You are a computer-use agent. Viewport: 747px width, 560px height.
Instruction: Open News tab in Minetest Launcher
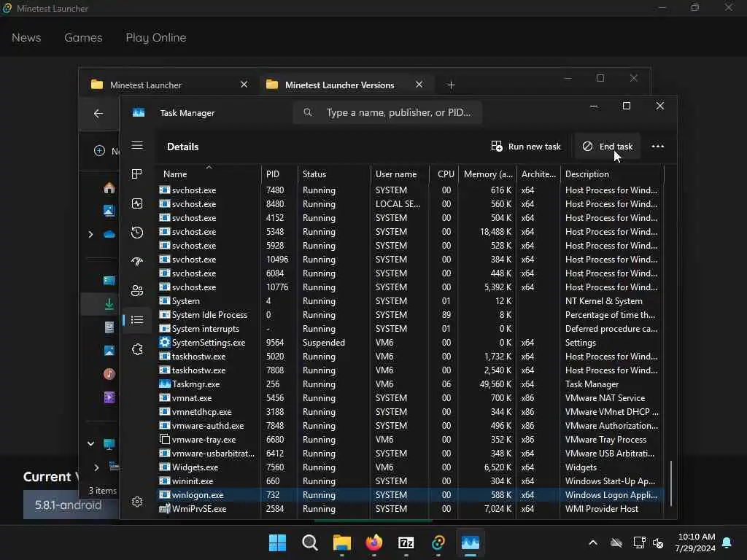tap(26, 38)
